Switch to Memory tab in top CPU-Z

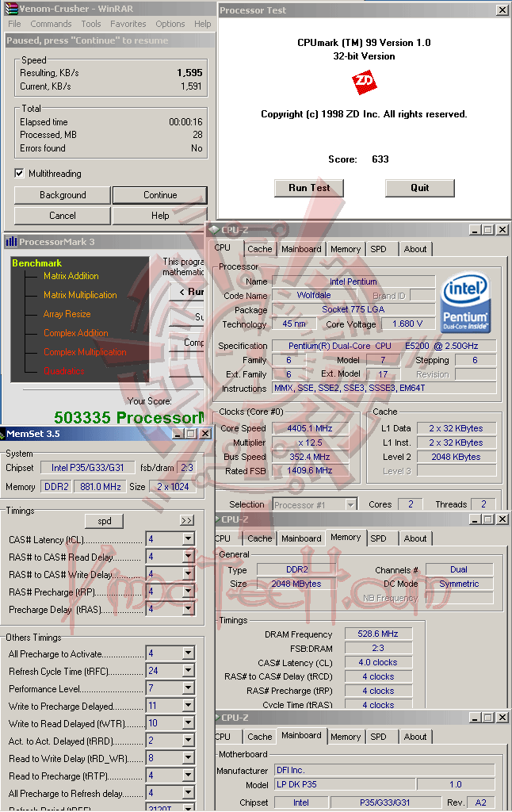[x=346, y=249]
